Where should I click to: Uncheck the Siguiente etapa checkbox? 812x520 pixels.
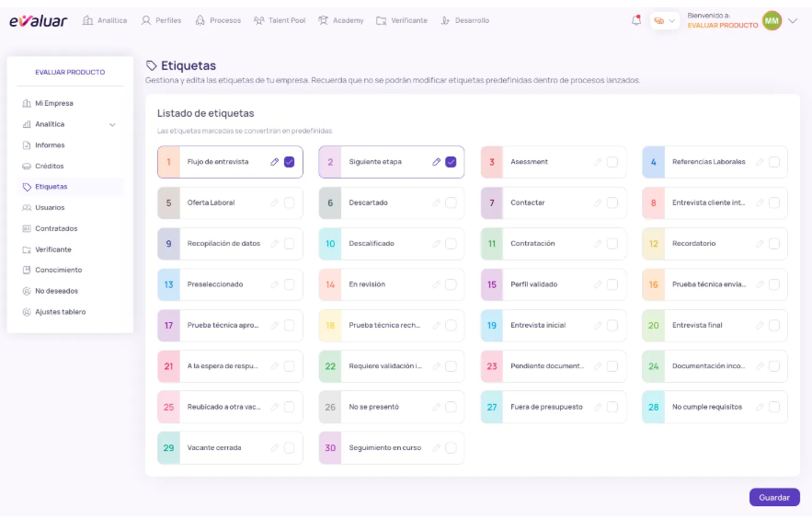pyautogui.click(x=451, y=162)
